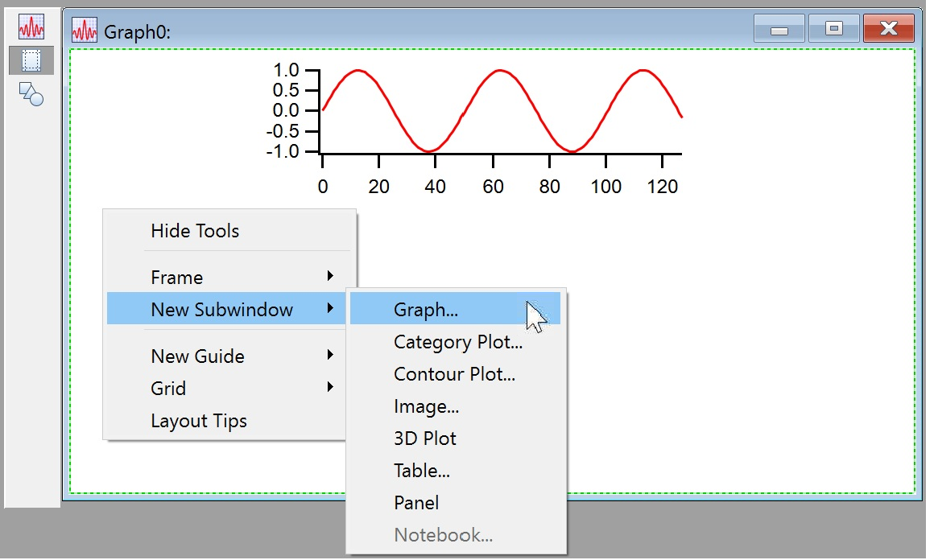Pick Image... from the subwindow list

coord(426,406)
